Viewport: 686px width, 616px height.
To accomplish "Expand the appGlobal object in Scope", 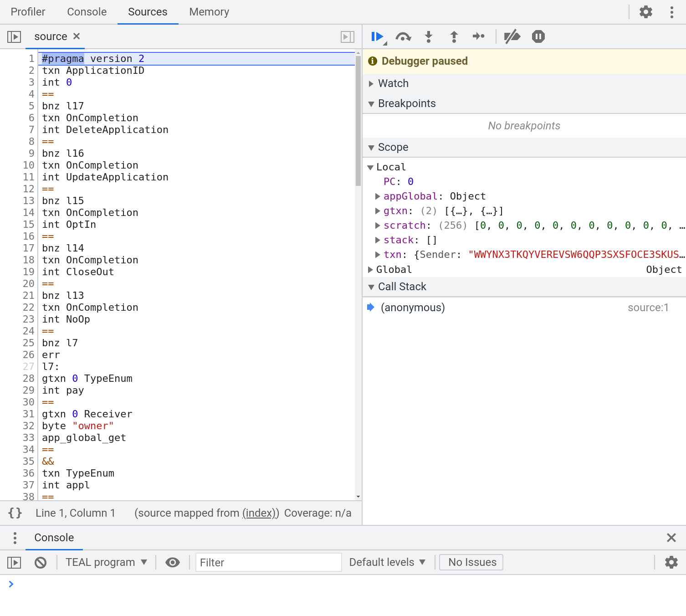I will click(378, 196).
